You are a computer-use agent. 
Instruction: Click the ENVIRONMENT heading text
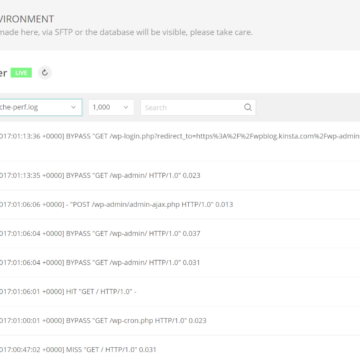(x=27, y=19)
